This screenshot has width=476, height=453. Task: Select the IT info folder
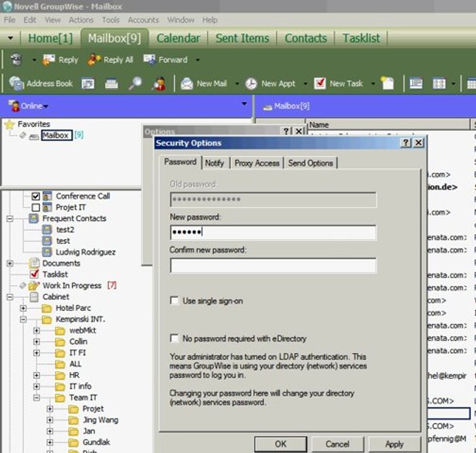81,386
